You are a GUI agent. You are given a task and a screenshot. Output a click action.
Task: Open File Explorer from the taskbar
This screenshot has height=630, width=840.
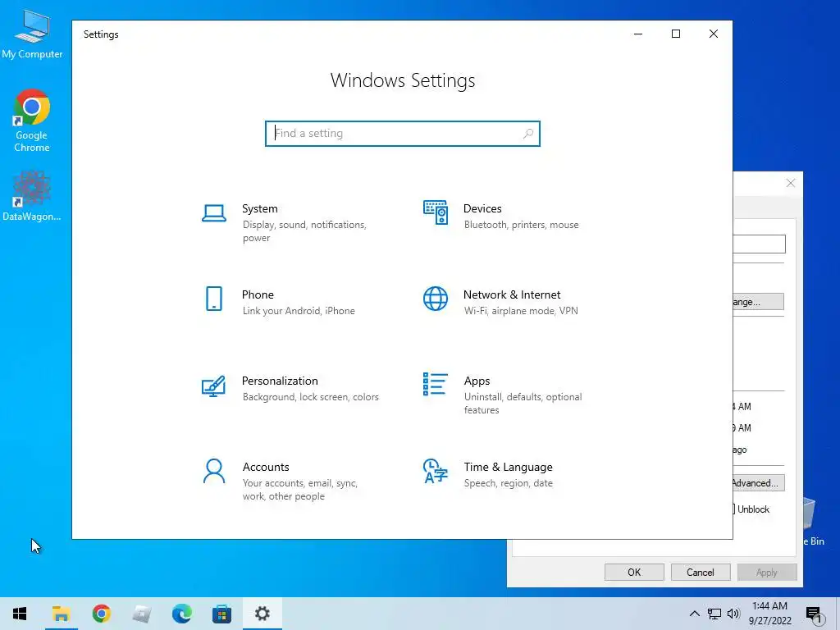[x=61, y=614]
